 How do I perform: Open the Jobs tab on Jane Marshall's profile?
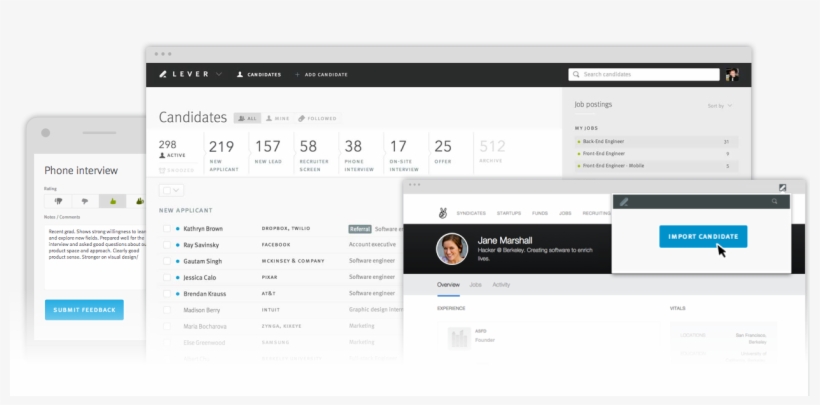(475, 285)
